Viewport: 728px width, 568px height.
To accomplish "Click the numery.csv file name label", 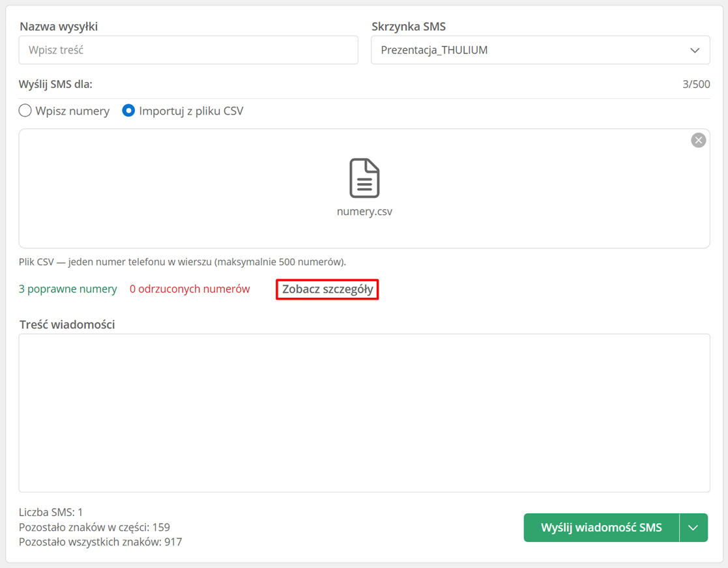I will pyautogui.click(x=364, y=212).
